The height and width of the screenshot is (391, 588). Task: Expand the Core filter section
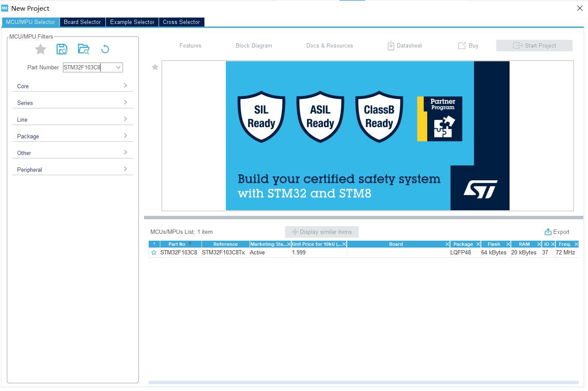tap(73, 86)
